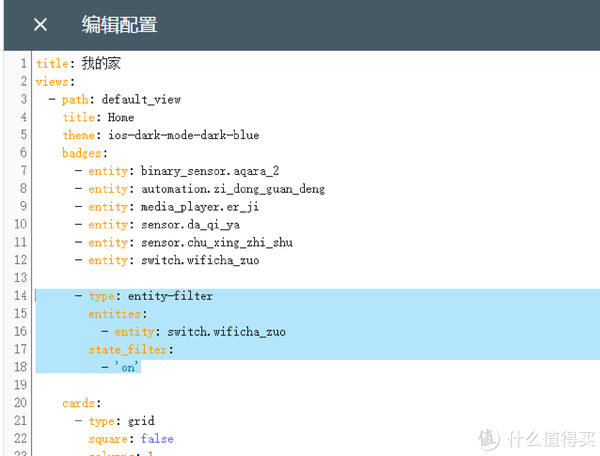Place cursor on line 'title: 我的家'
Image resolution: width=600 pixels, height=456 pixels.
[78, 63]
